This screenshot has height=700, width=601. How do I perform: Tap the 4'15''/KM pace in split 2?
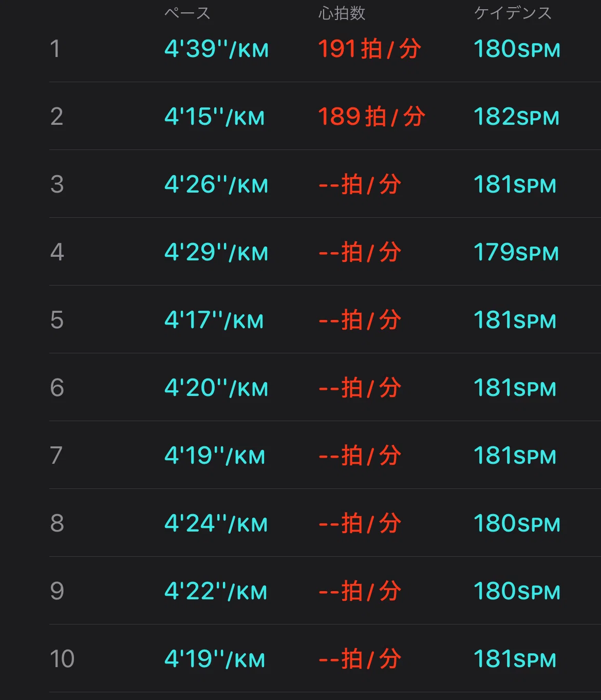point(214,117)
